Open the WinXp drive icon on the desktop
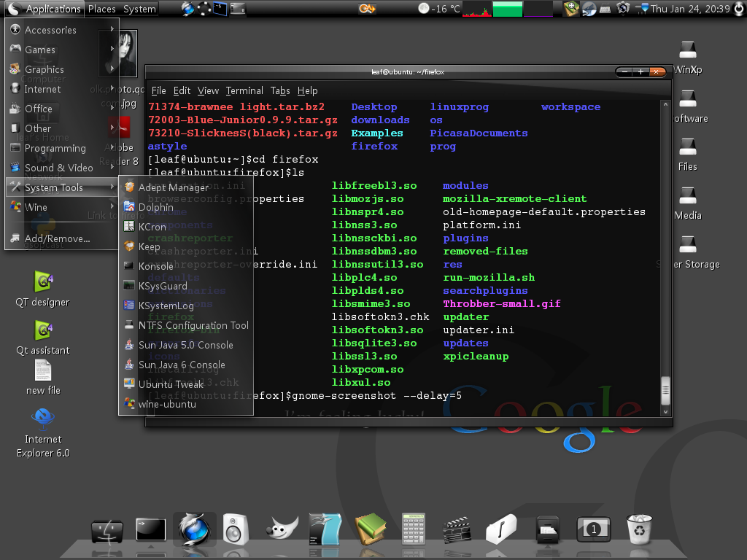Viewport: 747px width, 560px height. (687, 57)
